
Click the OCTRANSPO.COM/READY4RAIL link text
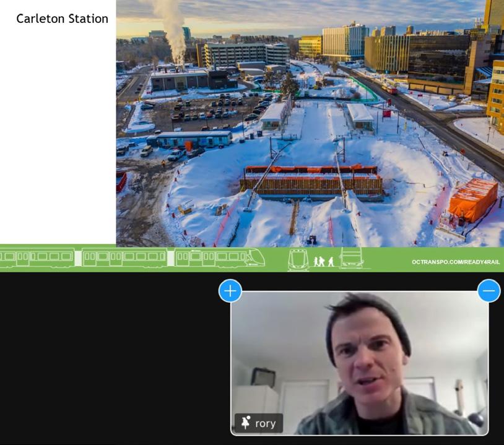[456, 262]
